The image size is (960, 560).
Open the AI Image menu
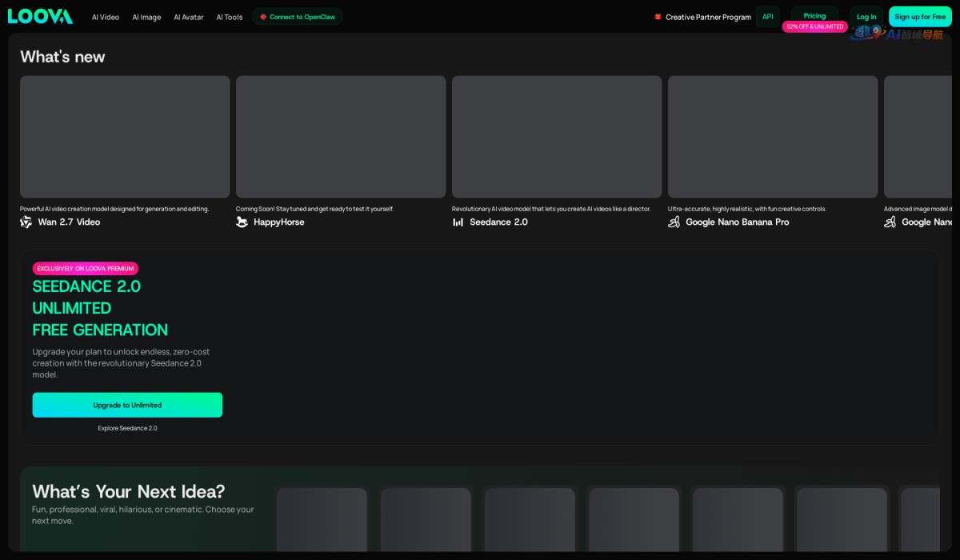pyautogui.click(x=146, y=17)
